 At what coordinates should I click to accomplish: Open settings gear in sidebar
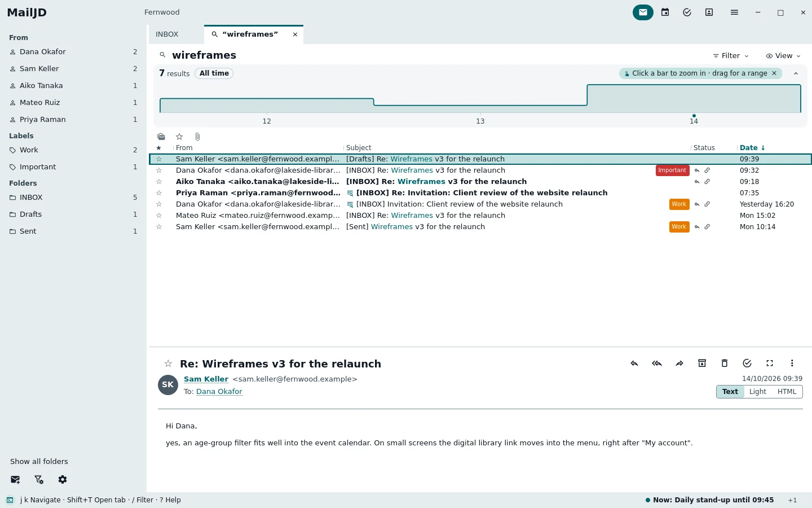tap(63, 480)
